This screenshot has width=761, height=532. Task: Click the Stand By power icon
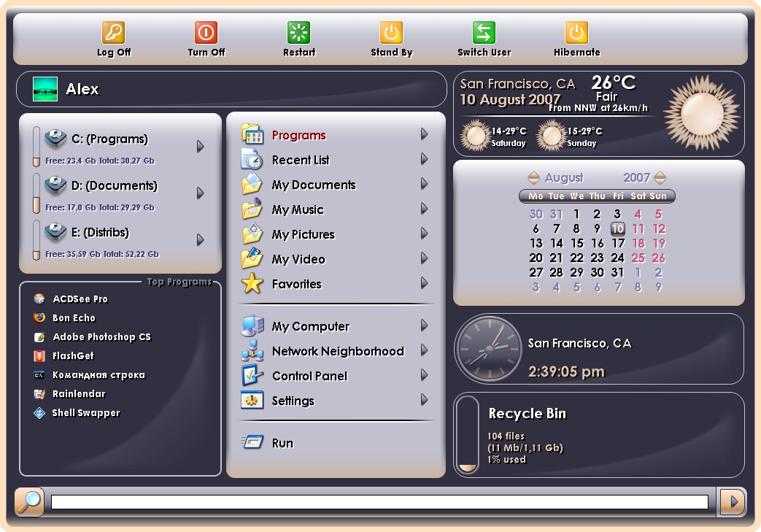point(391,33)
